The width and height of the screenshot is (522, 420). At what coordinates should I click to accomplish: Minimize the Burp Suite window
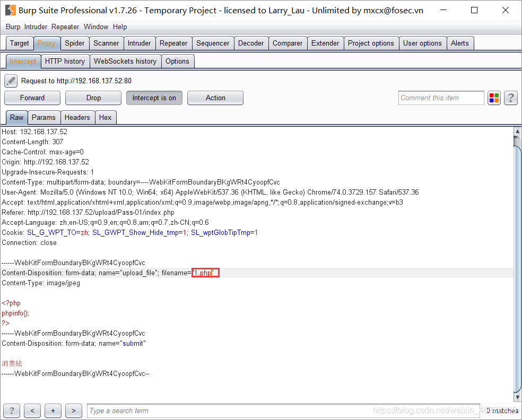pos(443,10)
